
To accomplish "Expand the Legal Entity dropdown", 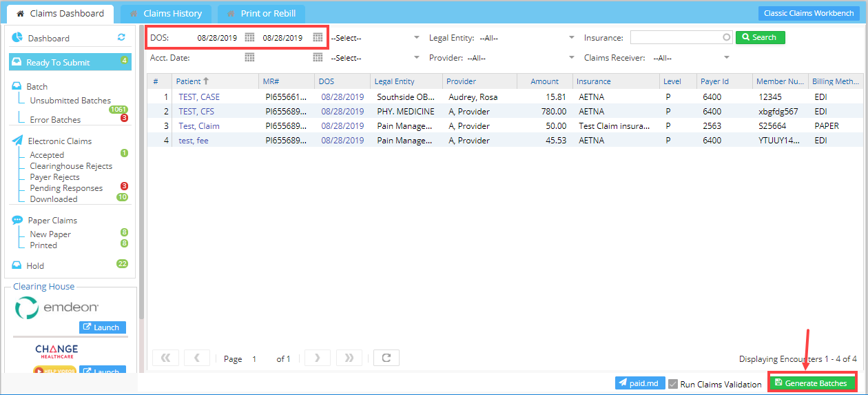I will click(x=572, y=38).
